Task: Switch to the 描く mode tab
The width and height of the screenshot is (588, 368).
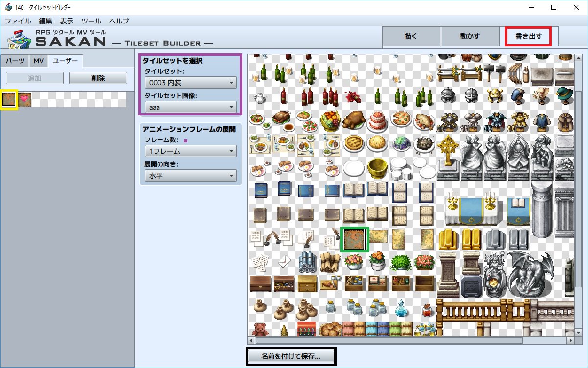Action: [411, 37]
